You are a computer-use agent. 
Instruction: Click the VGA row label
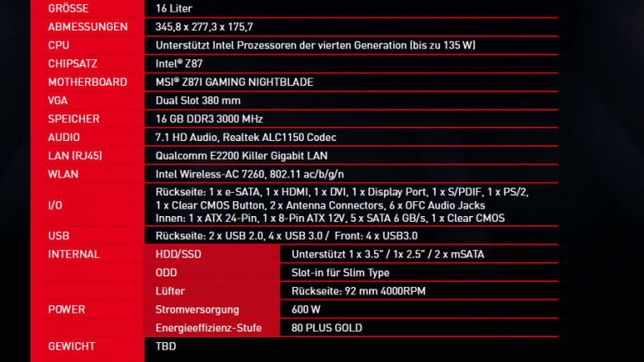tap(58, 101)
